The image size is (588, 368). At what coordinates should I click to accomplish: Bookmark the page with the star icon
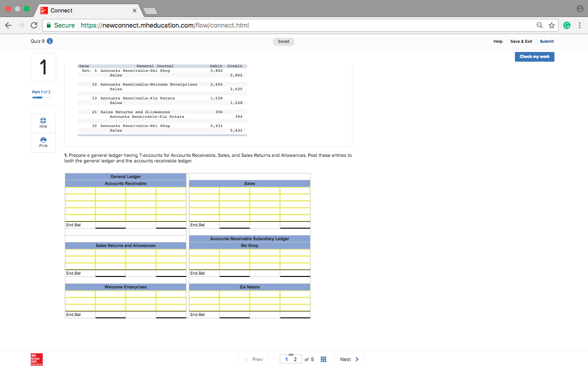tap(552, 25)
